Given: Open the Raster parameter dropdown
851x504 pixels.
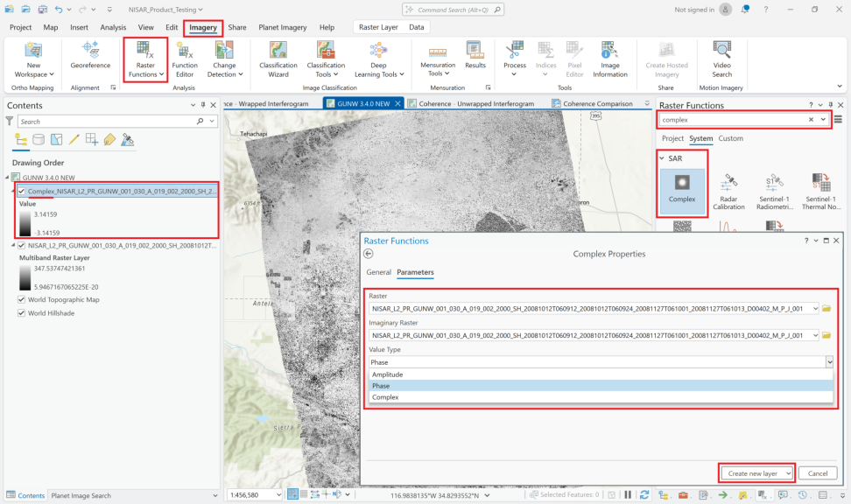Looking at the screenshot, I should 815,308.
